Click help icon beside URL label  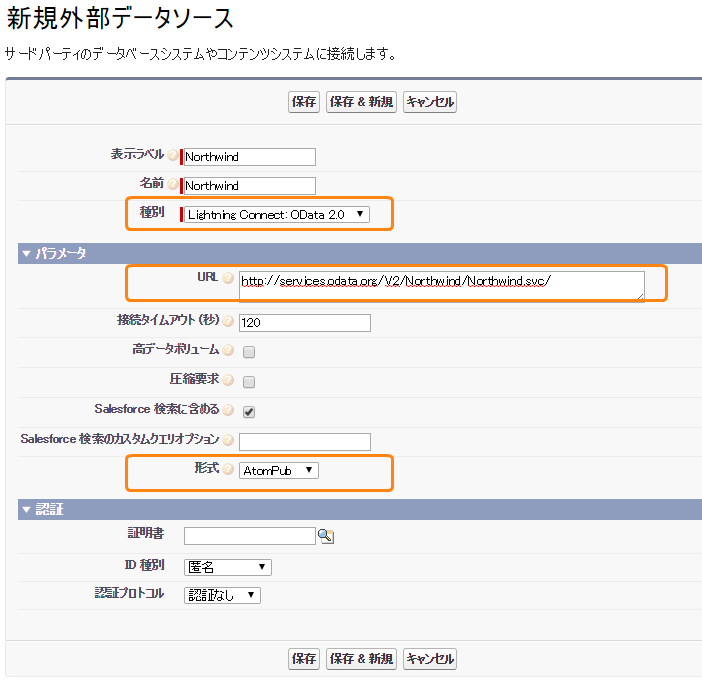coord(228,278)
